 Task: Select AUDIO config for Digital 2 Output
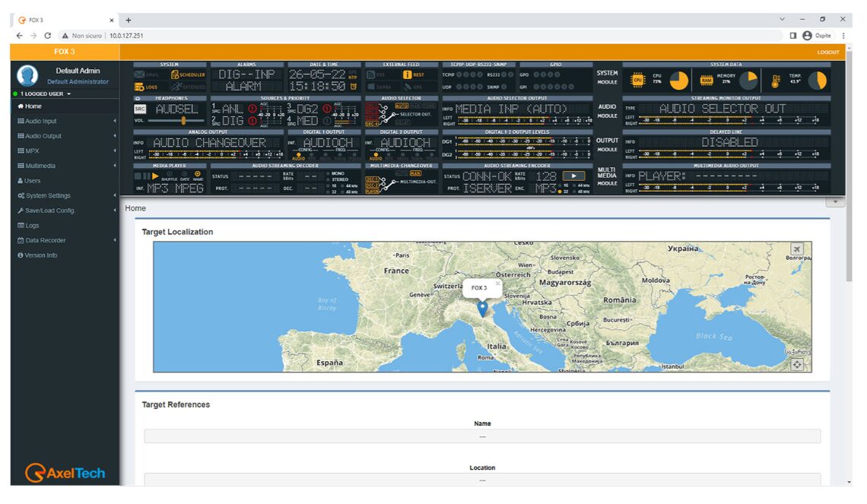[x=376, y=157]
